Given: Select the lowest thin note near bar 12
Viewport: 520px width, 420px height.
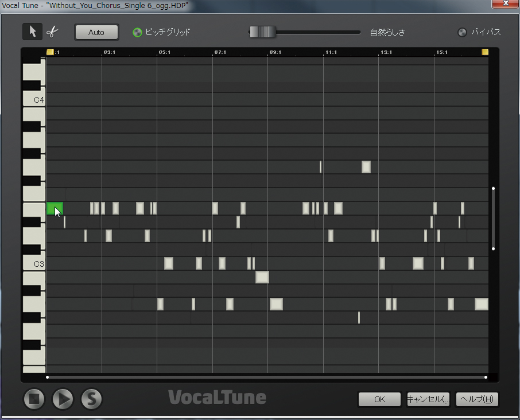Looking at the screenshot, I should (359, 317).
